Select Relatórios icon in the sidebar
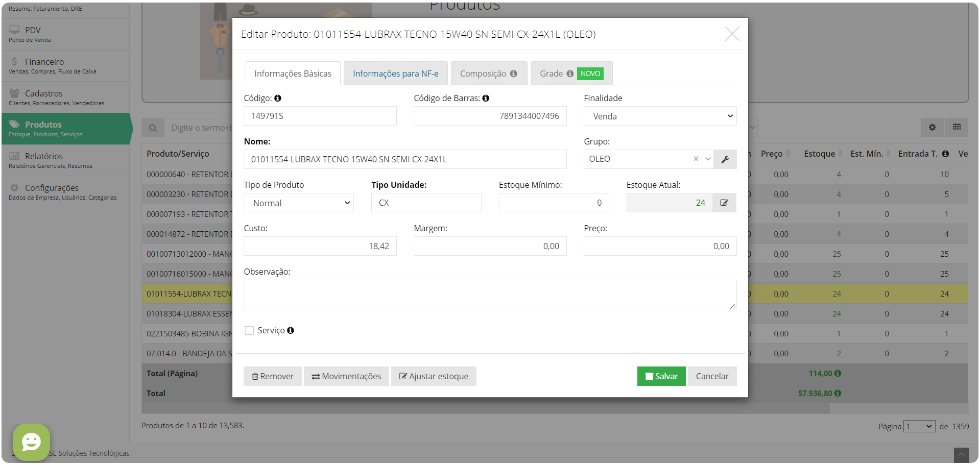 pyautogui.click(x=14, y=155)
